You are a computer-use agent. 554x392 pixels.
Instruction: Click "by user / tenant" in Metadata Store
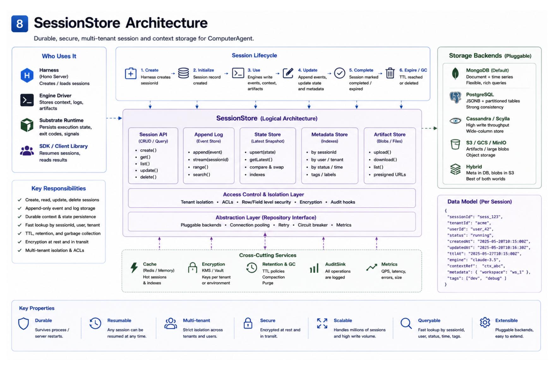point(327,160)
